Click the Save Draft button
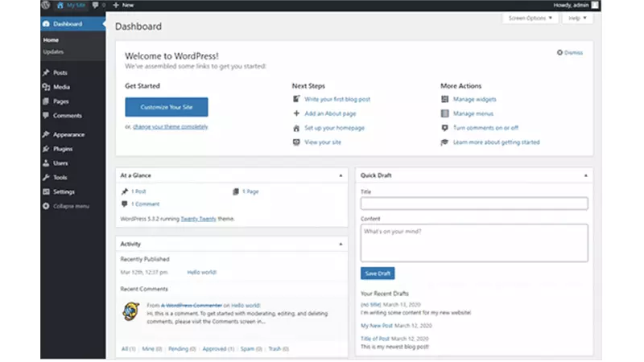 (x=378, y=274)
